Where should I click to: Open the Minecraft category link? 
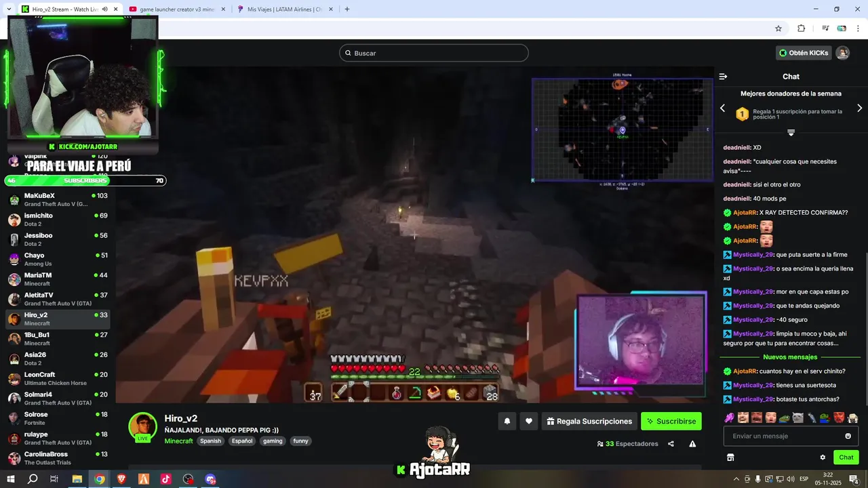click(178, 441)
